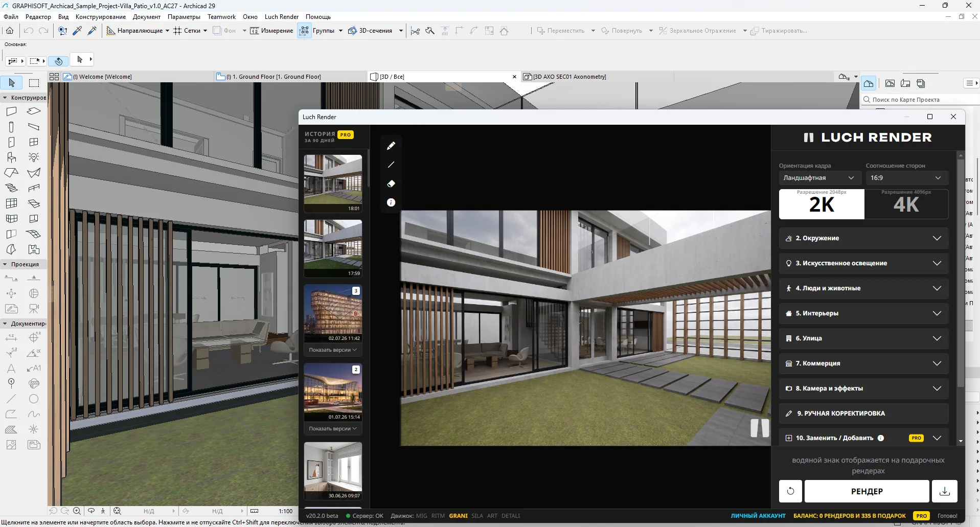Expand the 6. Улица section

(863, 338)
